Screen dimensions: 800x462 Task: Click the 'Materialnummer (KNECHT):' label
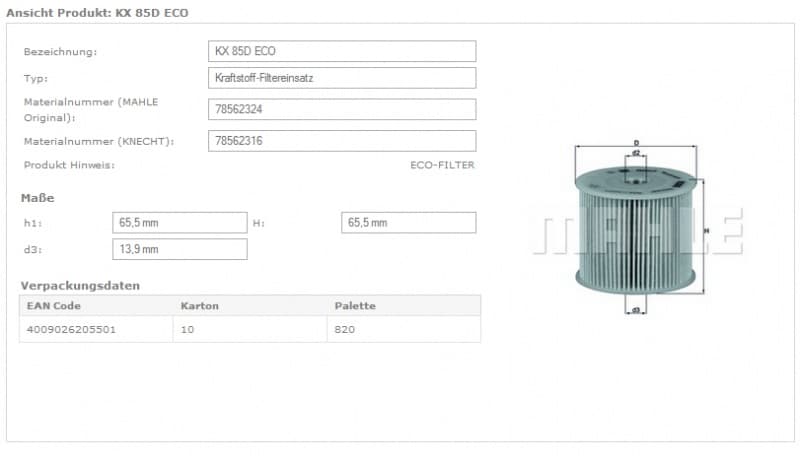99,141
